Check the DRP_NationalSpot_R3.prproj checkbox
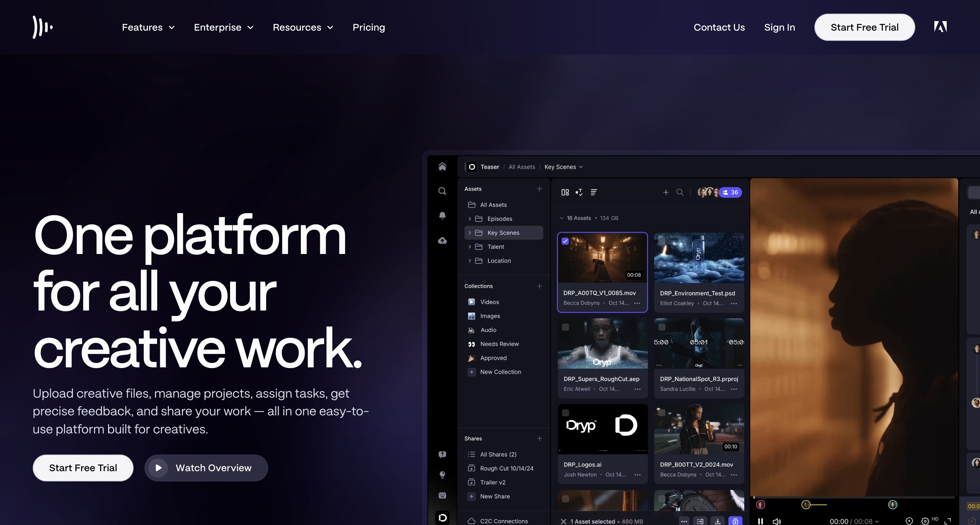 pos(662,327)
